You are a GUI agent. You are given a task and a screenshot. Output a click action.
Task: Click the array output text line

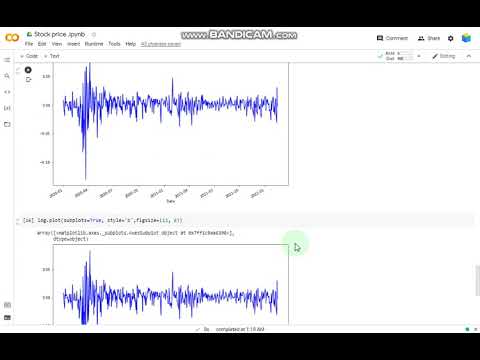click(x=135, y=233)
